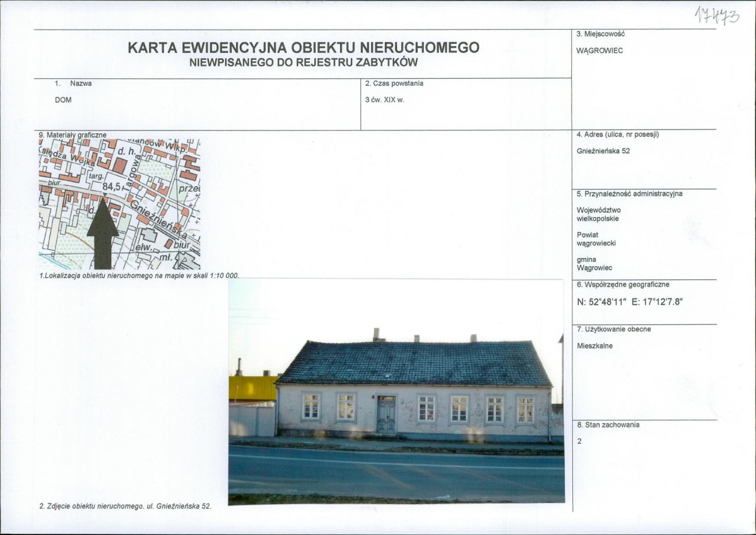Click the uppercase value WĄGROWIEC

[x=599, y=50]
